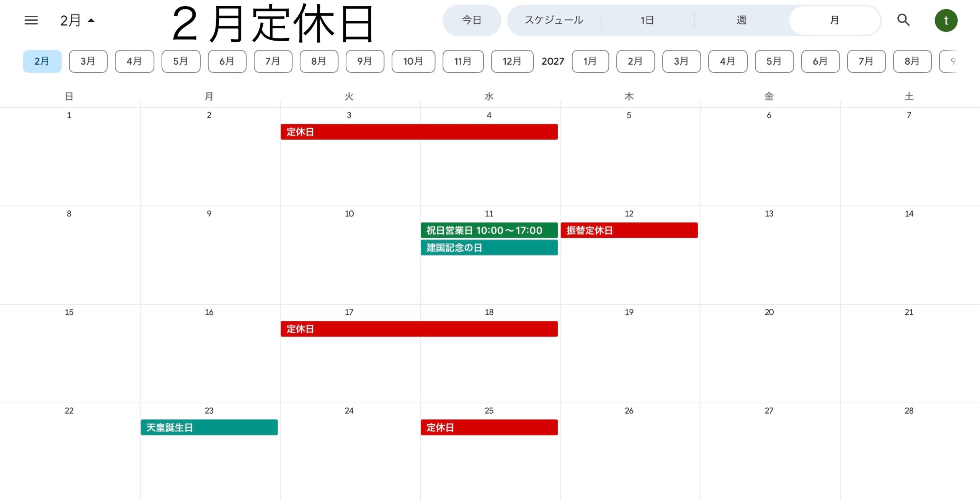
Task: Open the 振替定休日 event
Action: pos(629,230)
